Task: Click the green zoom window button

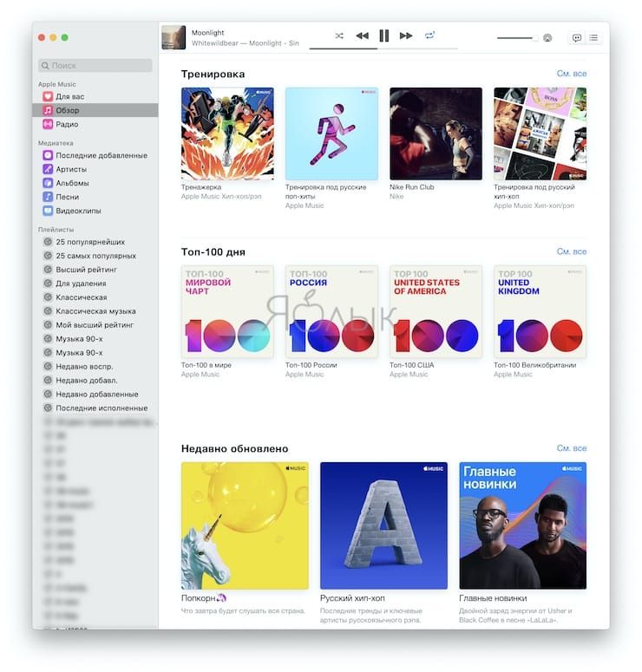Action: click(x=65, y=37)
